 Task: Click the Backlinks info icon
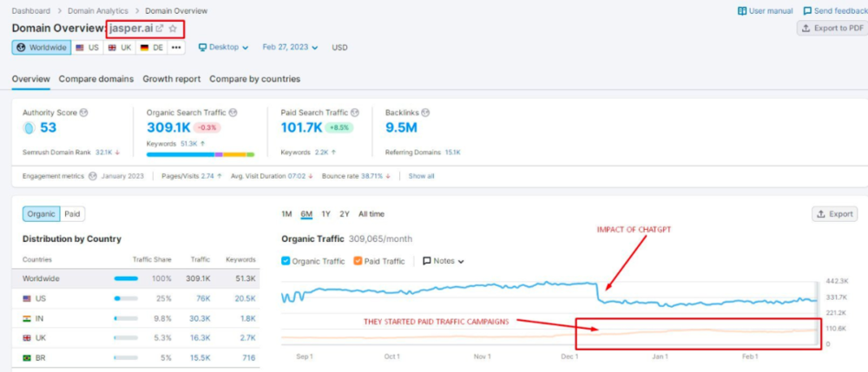(425, 113)
